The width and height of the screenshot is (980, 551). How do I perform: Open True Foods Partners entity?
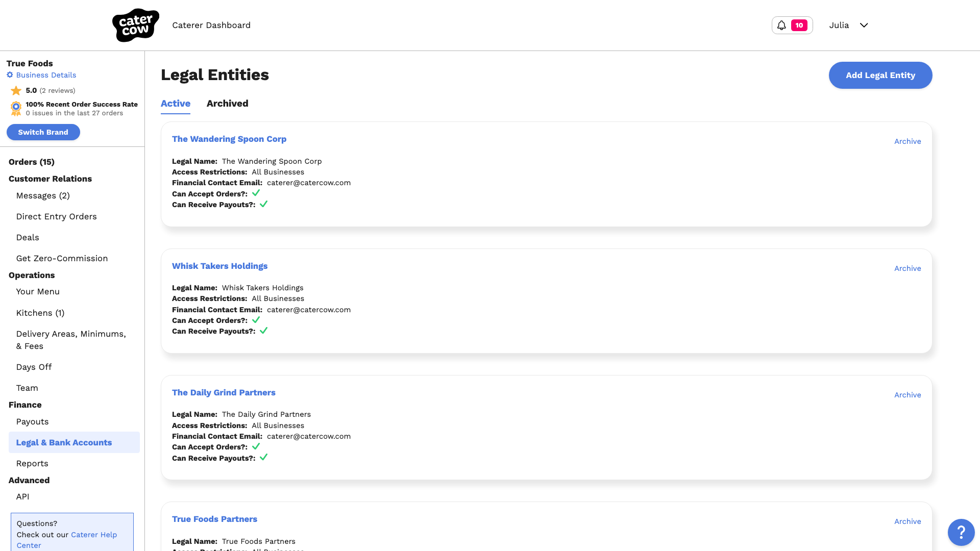(x=214, y=519)
